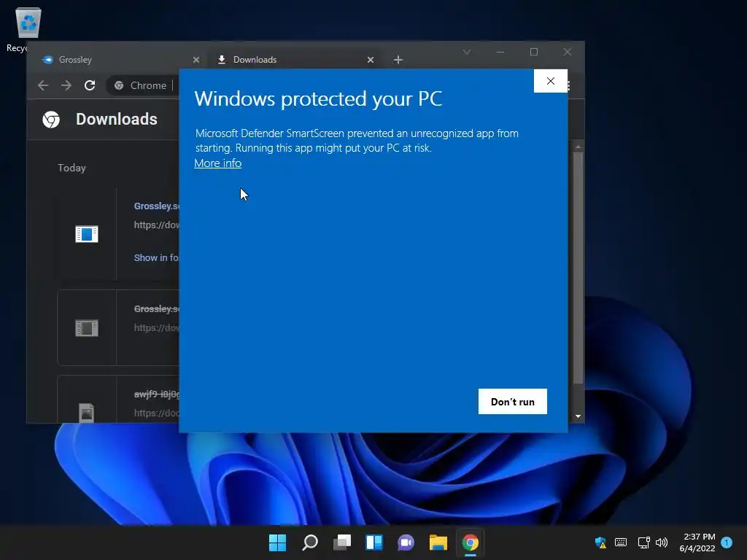Viewport: 747px width, 560px height.
Task: Go back in Chrome
Action: point(43,85)
